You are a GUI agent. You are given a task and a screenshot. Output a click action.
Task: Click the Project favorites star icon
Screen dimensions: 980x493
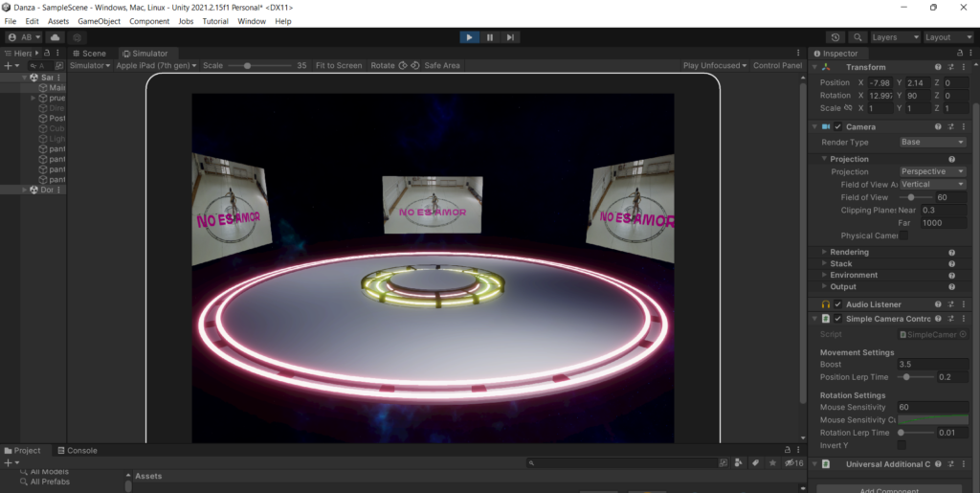click(x=772, y=463)
